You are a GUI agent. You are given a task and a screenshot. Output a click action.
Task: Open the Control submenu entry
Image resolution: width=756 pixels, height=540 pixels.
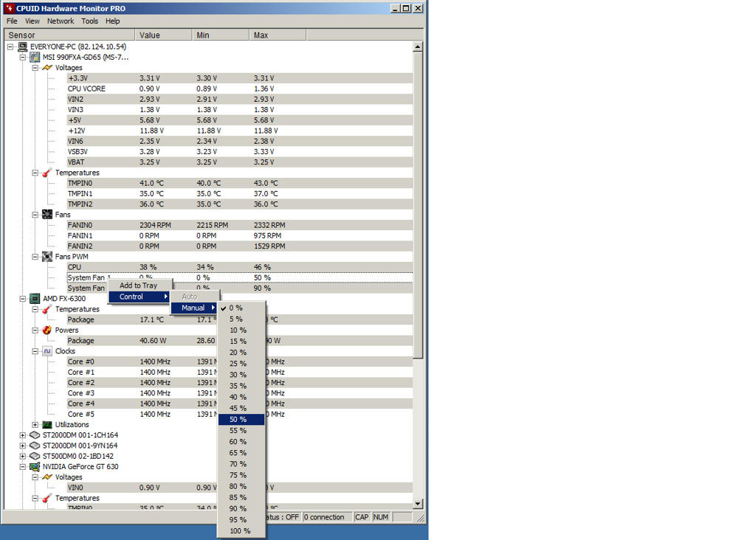(x=140, y=297)
